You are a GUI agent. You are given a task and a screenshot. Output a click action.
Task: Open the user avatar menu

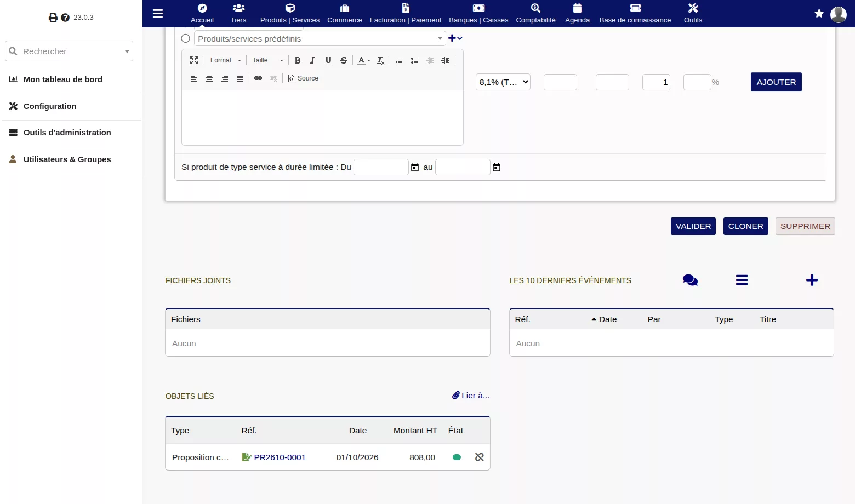tap(839, 14)
